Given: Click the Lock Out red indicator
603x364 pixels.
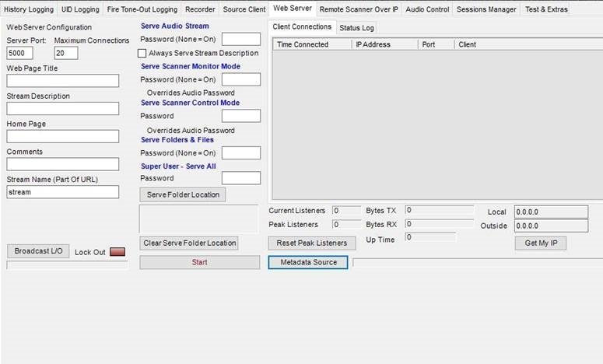Looking at the screenshot, I should coord(117,252).
